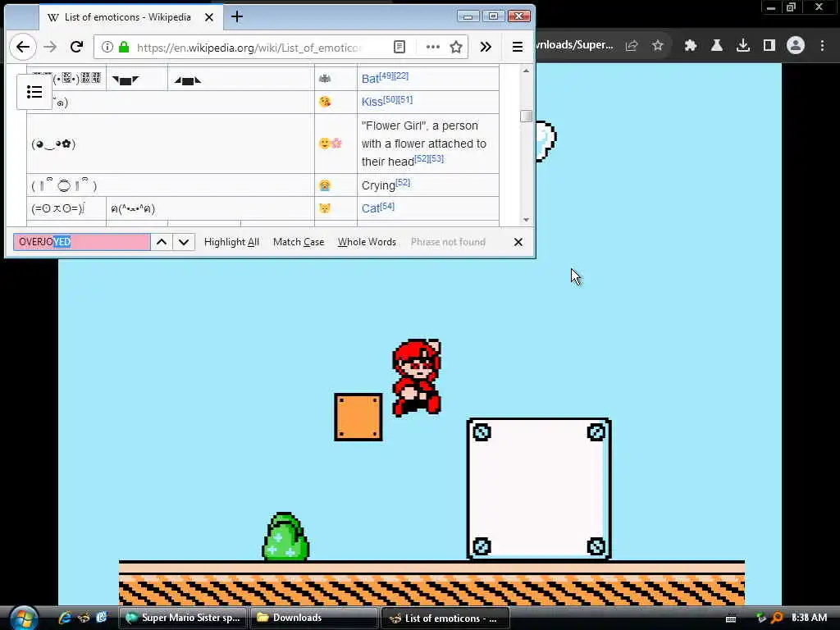Reload the Wikipedia page
840x630 pixels.
point(76,47)
